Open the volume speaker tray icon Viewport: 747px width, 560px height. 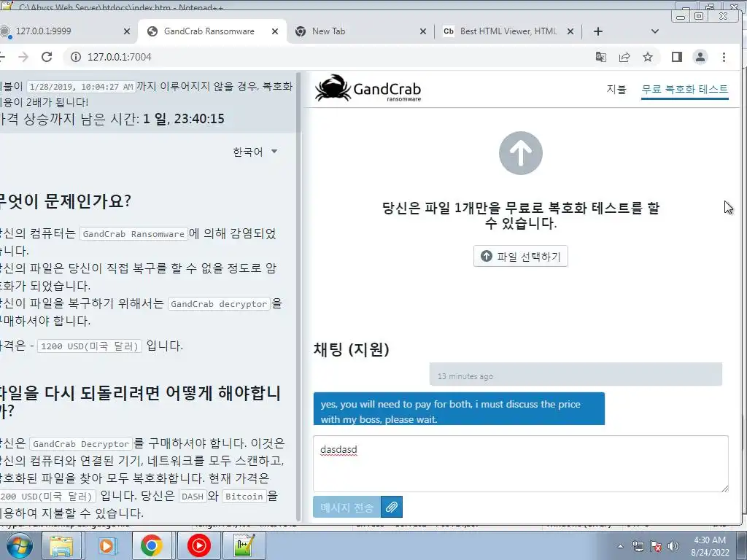click(673, 546)
